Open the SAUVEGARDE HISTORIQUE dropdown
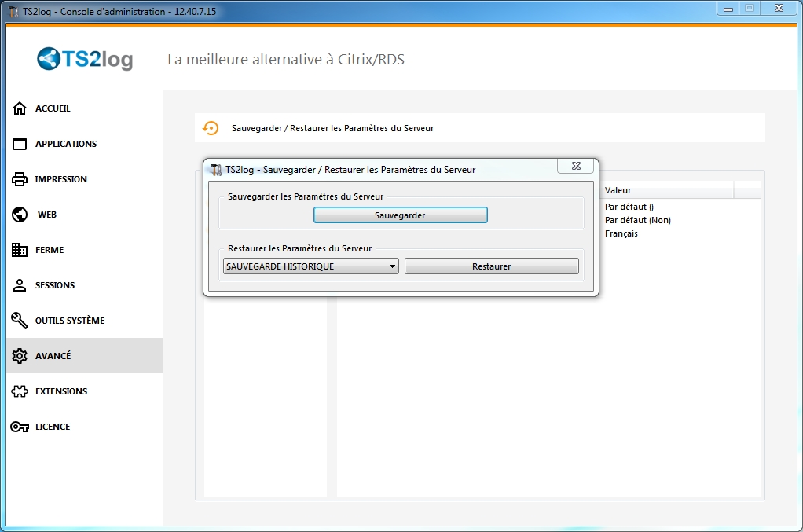Viewport: 803px width, 532px height. click(311, 266)
